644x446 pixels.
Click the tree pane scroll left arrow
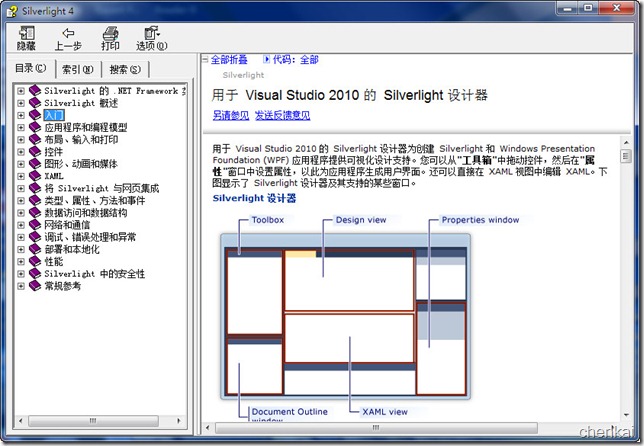coord(21,421)
